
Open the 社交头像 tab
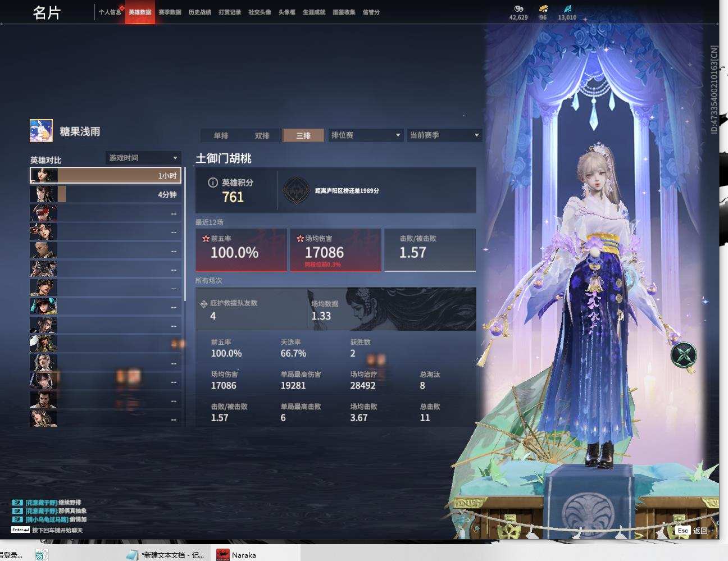(x=260, y=12)
